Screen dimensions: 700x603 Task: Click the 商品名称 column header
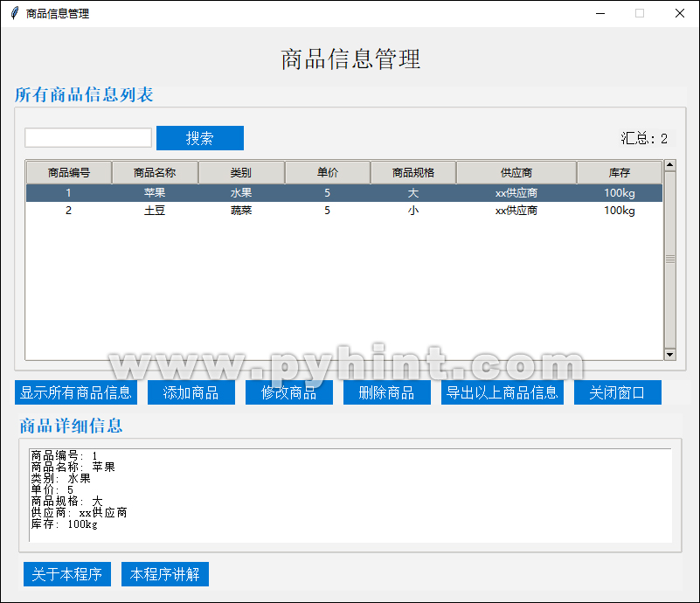pyautogui.click(x=155, y=172)
